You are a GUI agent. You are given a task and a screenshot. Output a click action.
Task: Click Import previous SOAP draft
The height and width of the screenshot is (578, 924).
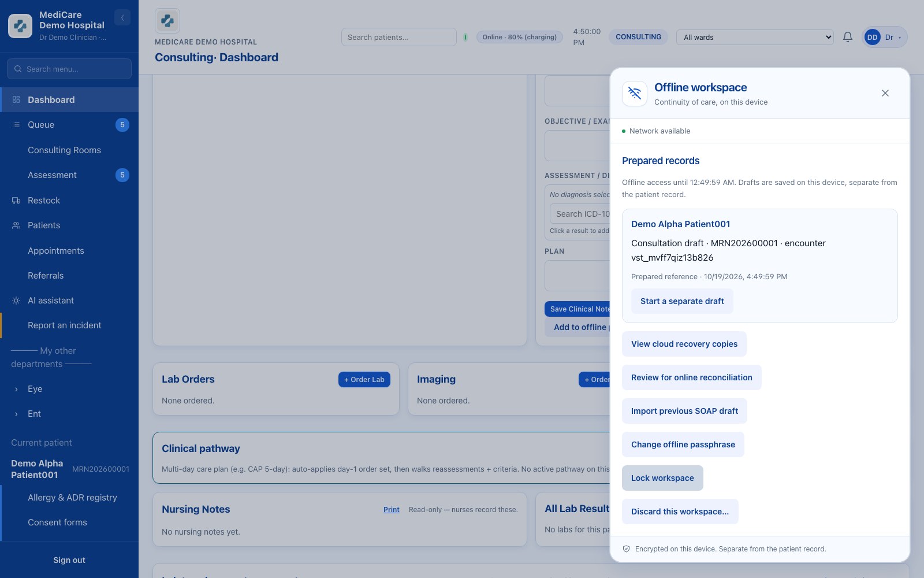684,411
